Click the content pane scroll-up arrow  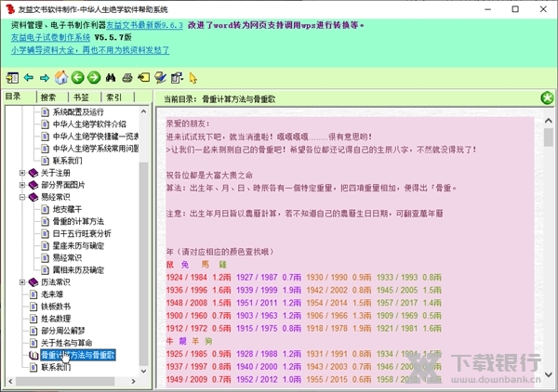coord(549,121)
